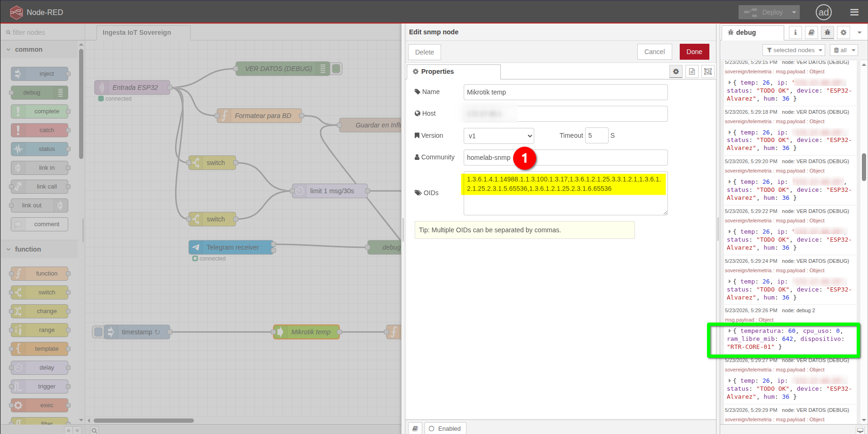
Task: Show the help book sidebar tab
Action: pos(812,32)
